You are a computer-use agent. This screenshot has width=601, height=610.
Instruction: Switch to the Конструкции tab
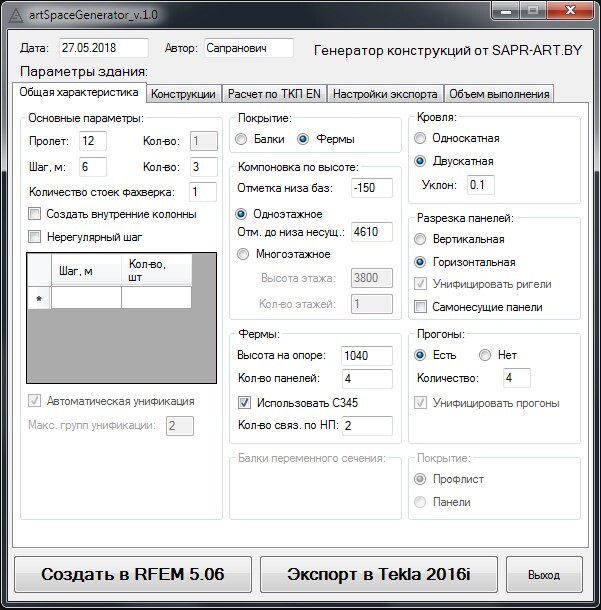(x=183, y=94)
